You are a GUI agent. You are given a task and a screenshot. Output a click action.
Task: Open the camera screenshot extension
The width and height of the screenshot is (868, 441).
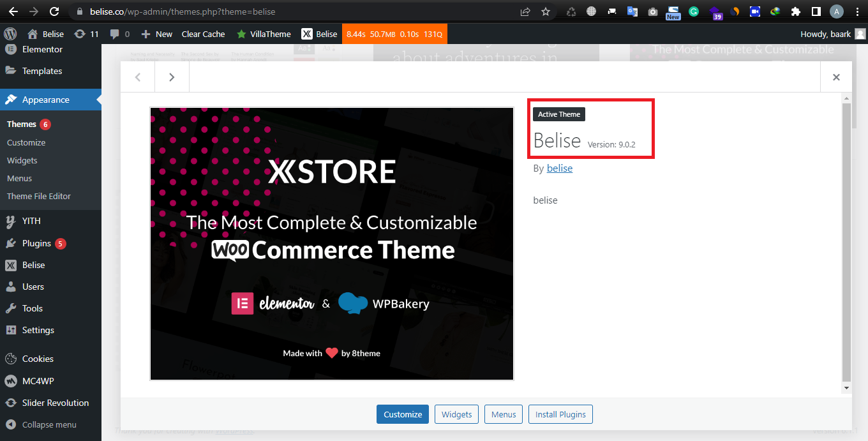click(653, 11)
